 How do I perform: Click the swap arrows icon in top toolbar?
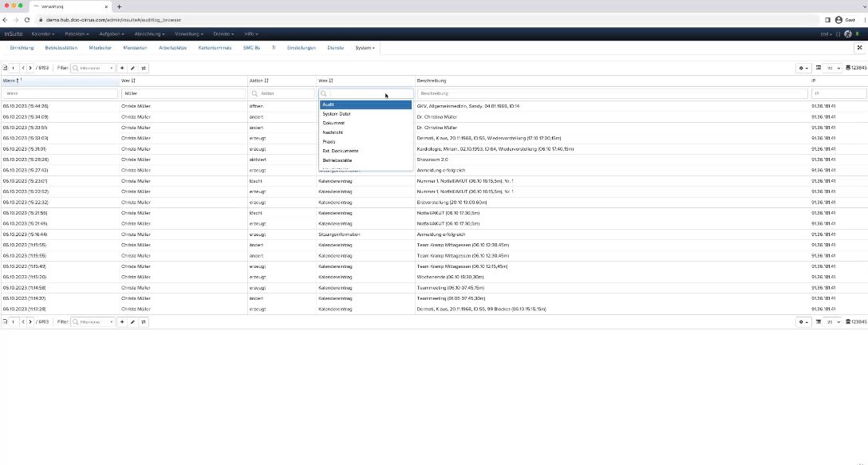coord(144,68)
